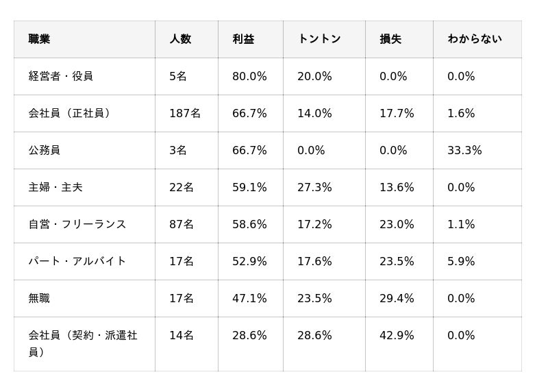Click the トントン header cell
The height and width of the screenshot is (392, 548).
pos(319,39)
